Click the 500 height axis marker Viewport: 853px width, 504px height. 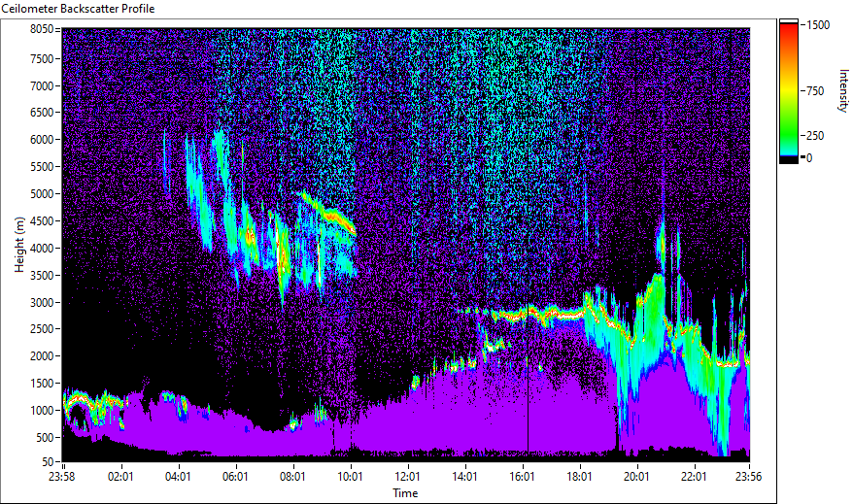pyautogui.click(x=45, y=438)
